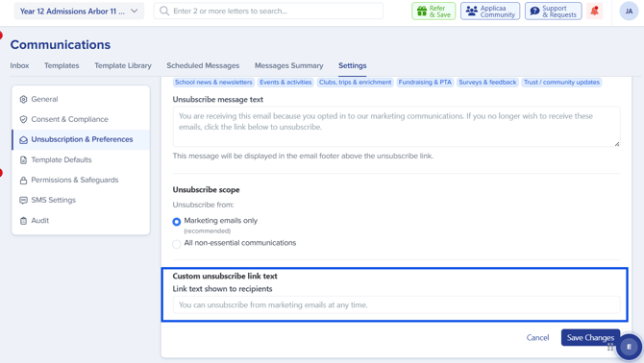644x363 pixels.
Task: Click the Audit clipboard icon
Action: [23, 221]
